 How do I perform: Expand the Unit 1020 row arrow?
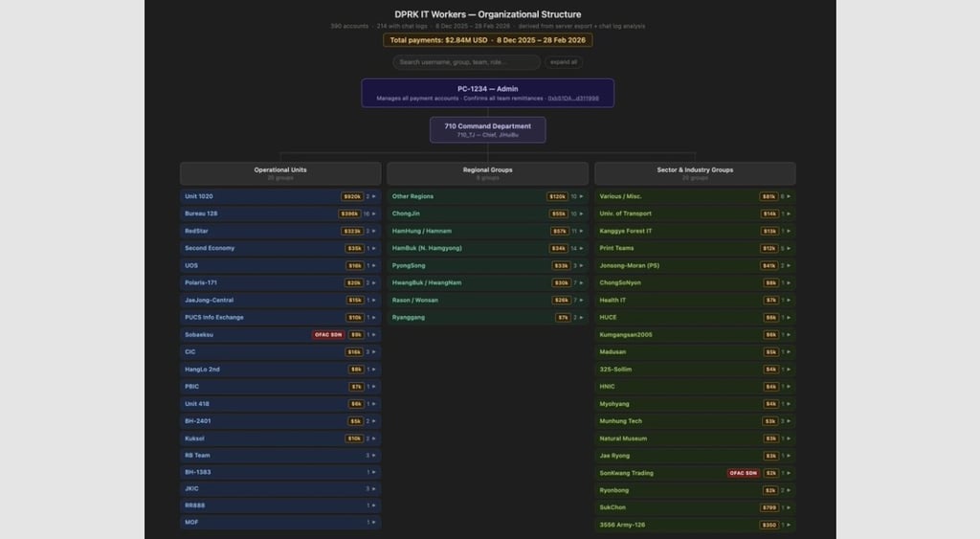pyautogui.click(x=374, y=196)
